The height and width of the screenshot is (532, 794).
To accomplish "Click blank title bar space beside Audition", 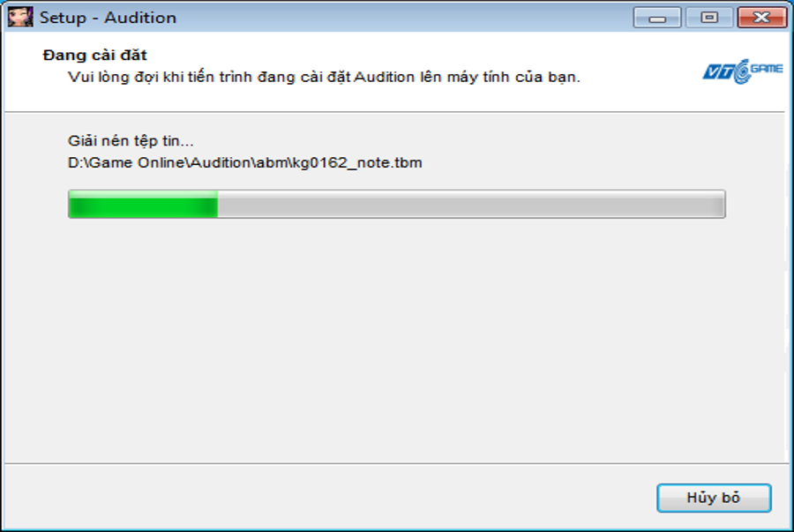I will pyautogui.click(x=405, y=18).
